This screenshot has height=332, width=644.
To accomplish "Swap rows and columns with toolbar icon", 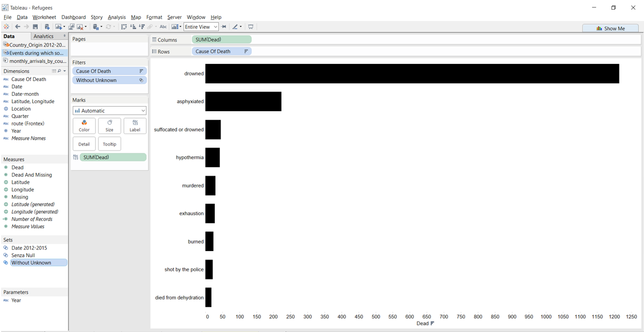I will (x=124, y=27).
